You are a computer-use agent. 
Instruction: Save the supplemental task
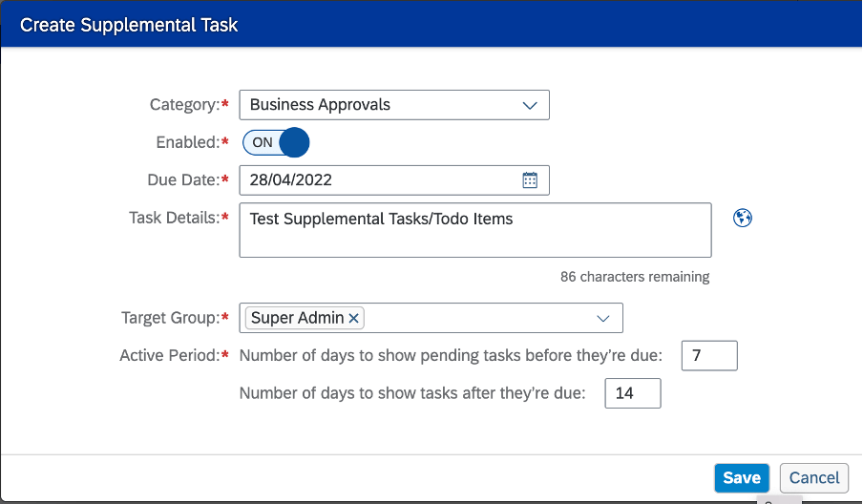[x=742, y=477]
